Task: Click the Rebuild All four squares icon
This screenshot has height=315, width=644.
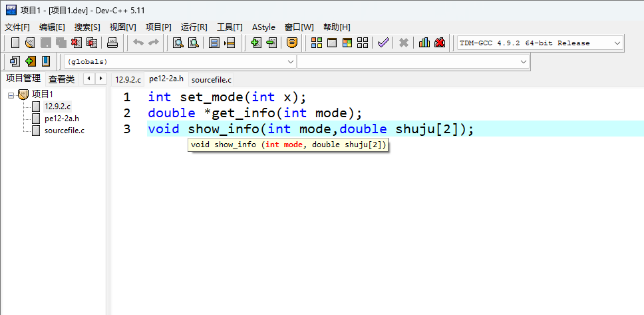Action: point(363,43)
